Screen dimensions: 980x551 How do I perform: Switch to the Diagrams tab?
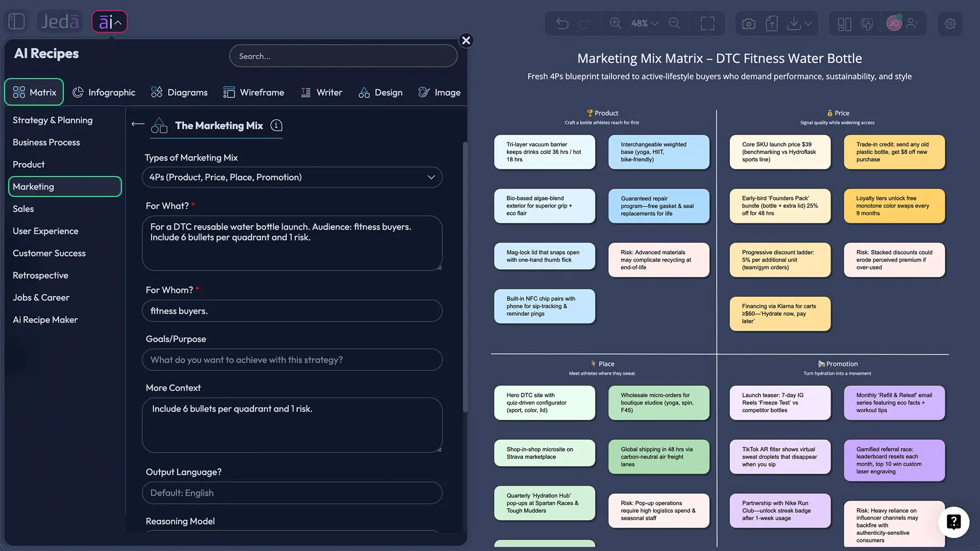180,92
